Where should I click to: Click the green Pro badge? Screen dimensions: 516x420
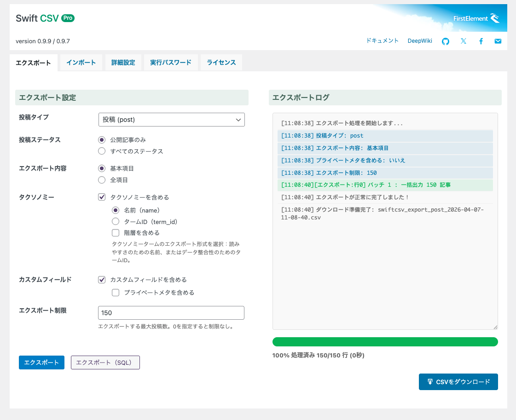68,18
